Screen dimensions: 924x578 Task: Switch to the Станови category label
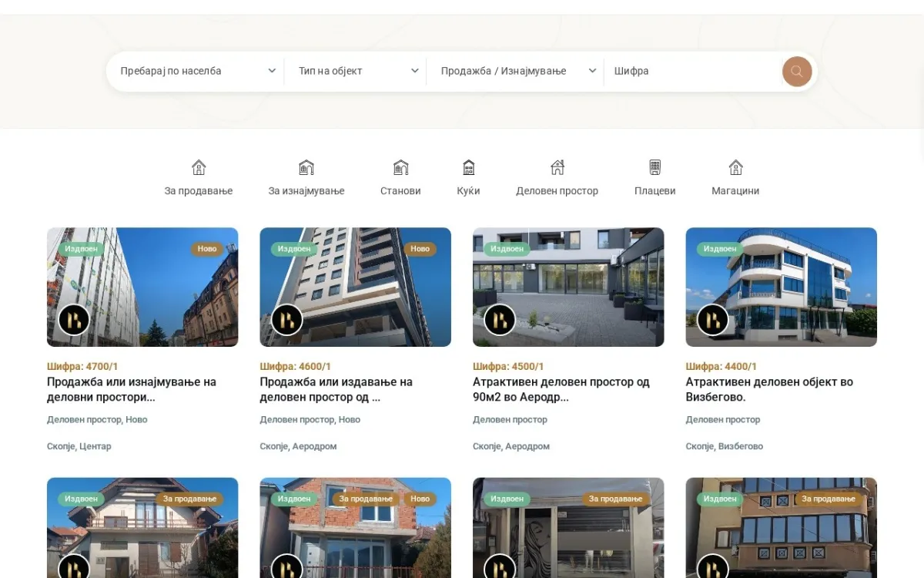pyautogui.click(x=400, y=191)
